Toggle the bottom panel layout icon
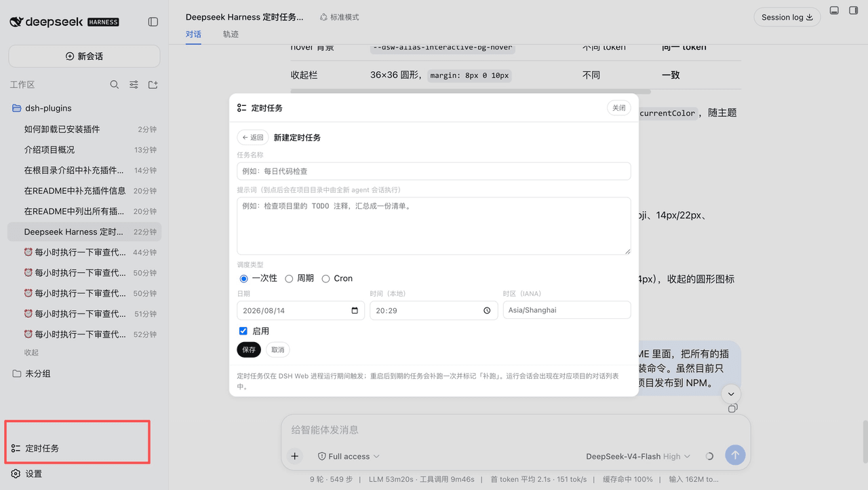This screenshot has height=490, width=868. click(834, 11)
